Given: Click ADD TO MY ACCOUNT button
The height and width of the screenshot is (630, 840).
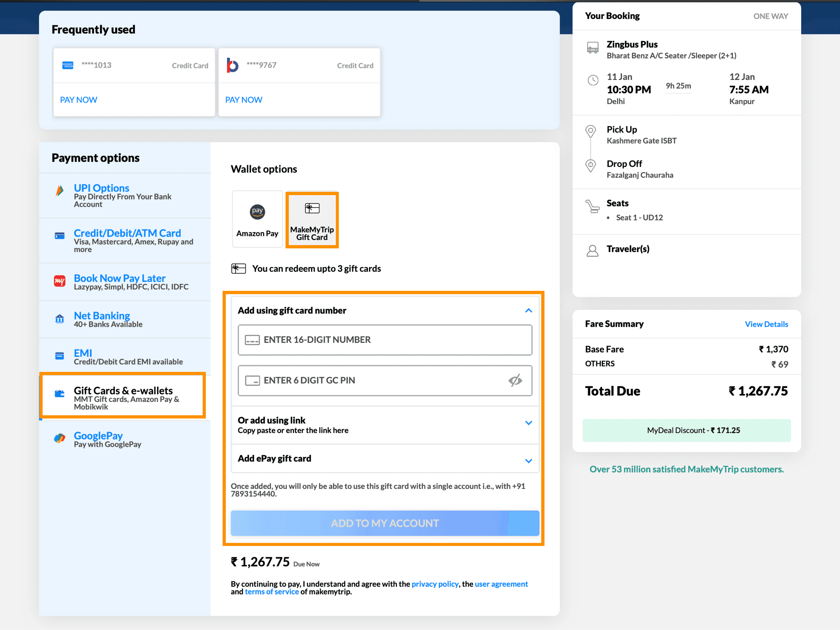Looking at the screenshot, I should [385, 523].
